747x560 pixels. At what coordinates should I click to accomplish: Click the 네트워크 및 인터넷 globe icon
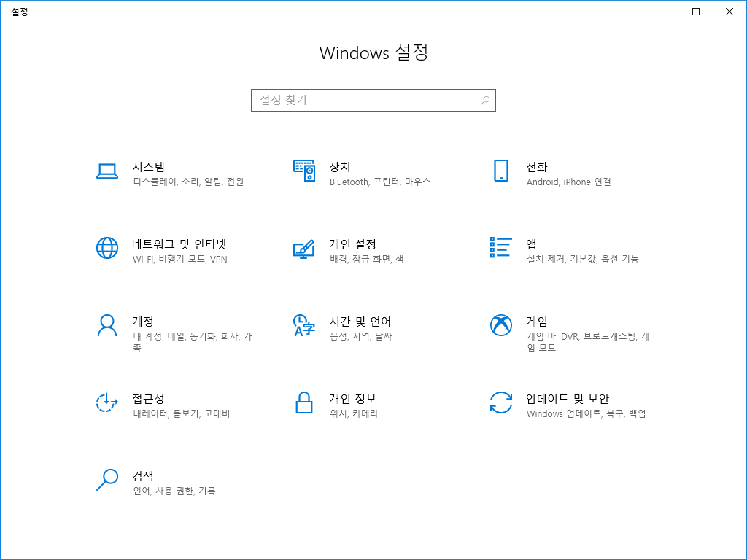click(107, 248)
